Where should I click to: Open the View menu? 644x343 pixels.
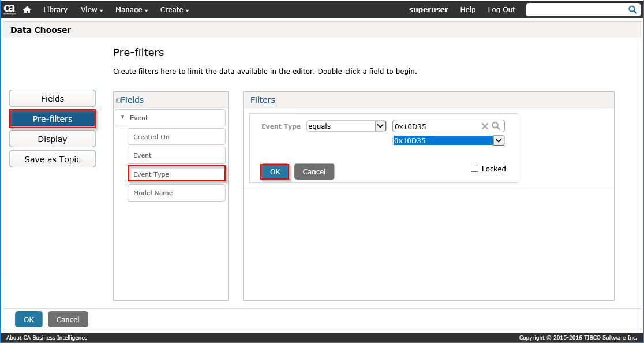[x=92, y=10]
